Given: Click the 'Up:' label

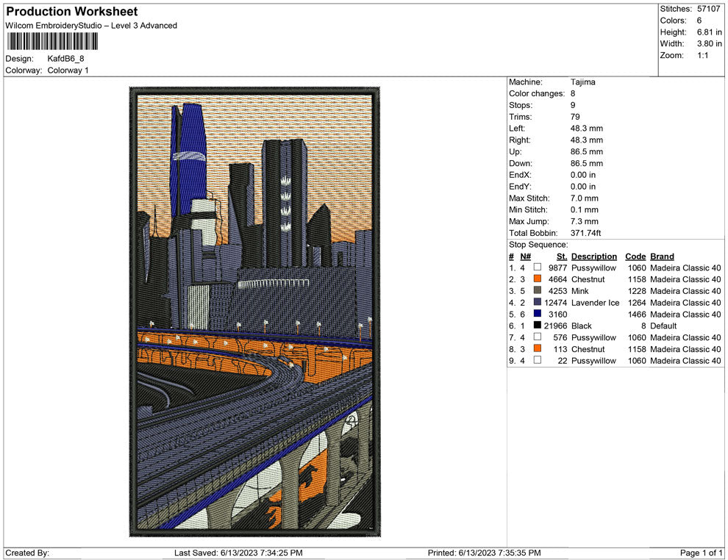Looking at the screenshot, I should coord(515,151).
